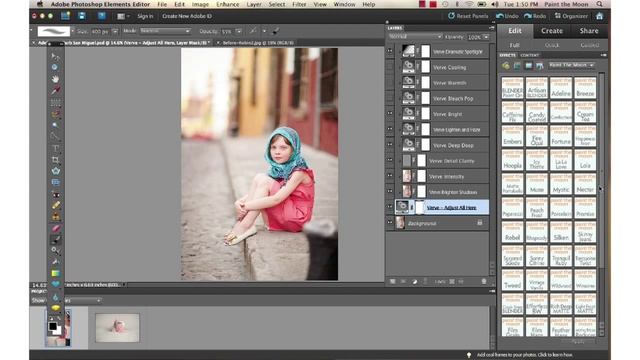
Task: Open the Layers panel options menu
Action: tap(491, 28)
